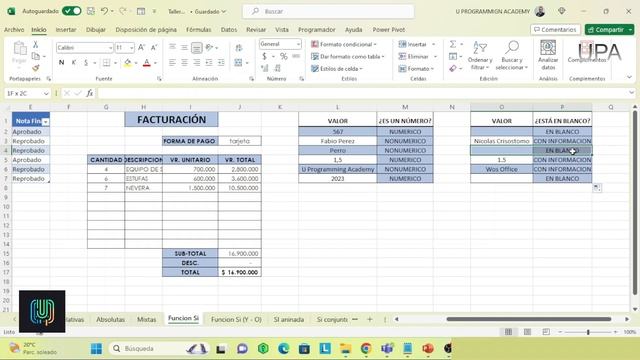Open PowerPoint from the taskbar

[x=428, y=349]
